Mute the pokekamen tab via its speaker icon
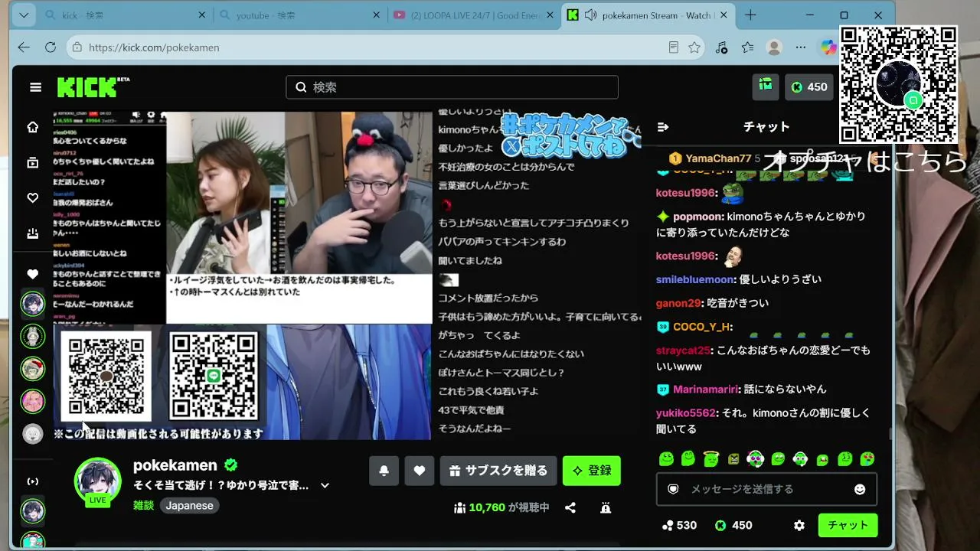This screenshot has width=980, height=551. point(590,15)
